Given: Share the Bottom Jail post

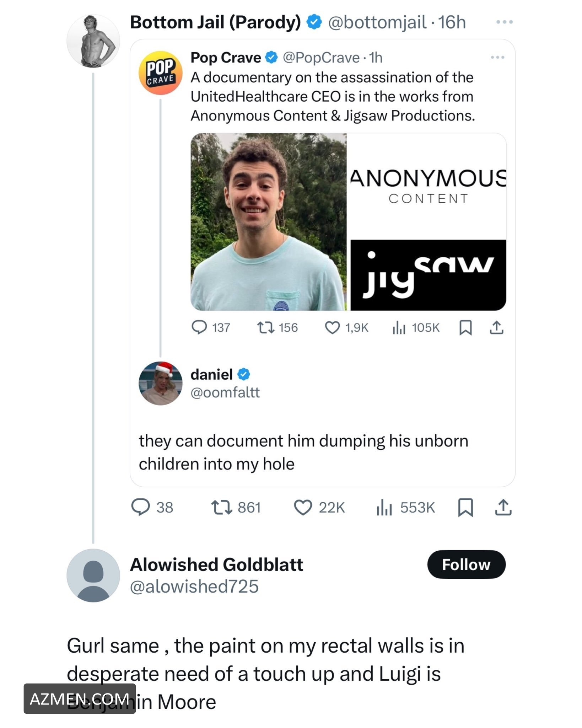Looking at the screenshot, I should [503, 507].
